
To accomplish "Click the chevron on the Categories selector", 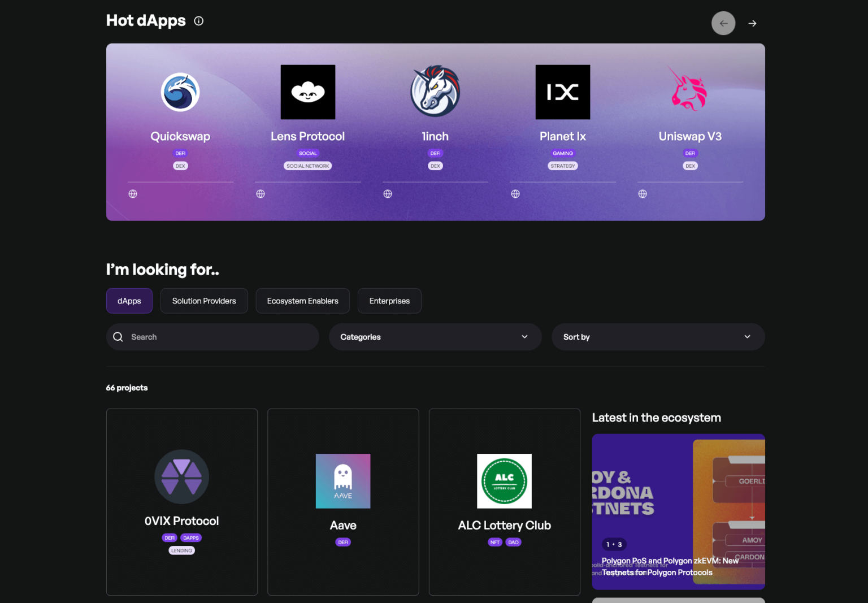I will click(524, 337).
